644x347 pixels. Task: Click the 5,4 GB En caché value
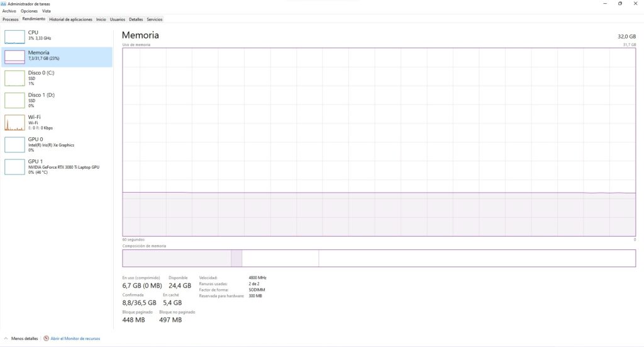(x=172, y=302)
